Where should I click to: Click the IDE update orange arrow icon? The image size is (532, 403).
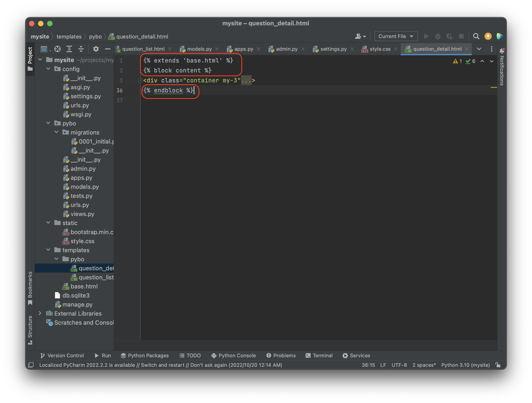pos(488,36)
